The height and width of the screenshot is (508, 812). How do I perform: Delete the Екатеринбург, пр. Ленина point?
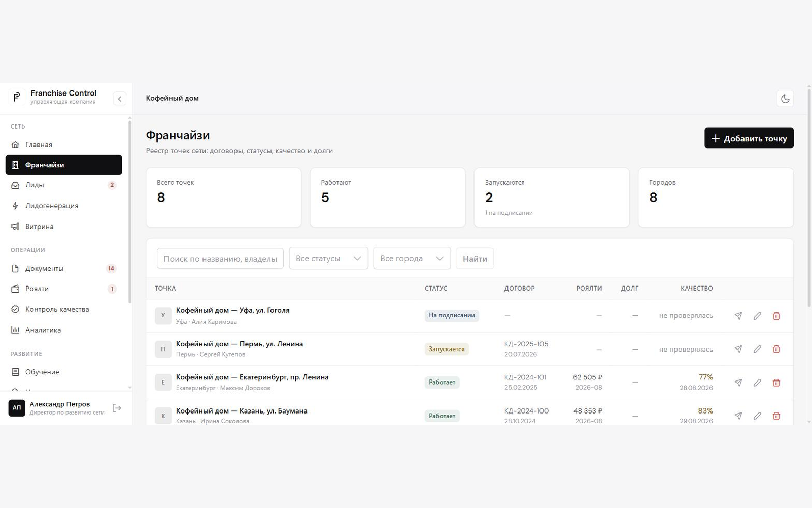pyautogui.click(x=776, y=383)
